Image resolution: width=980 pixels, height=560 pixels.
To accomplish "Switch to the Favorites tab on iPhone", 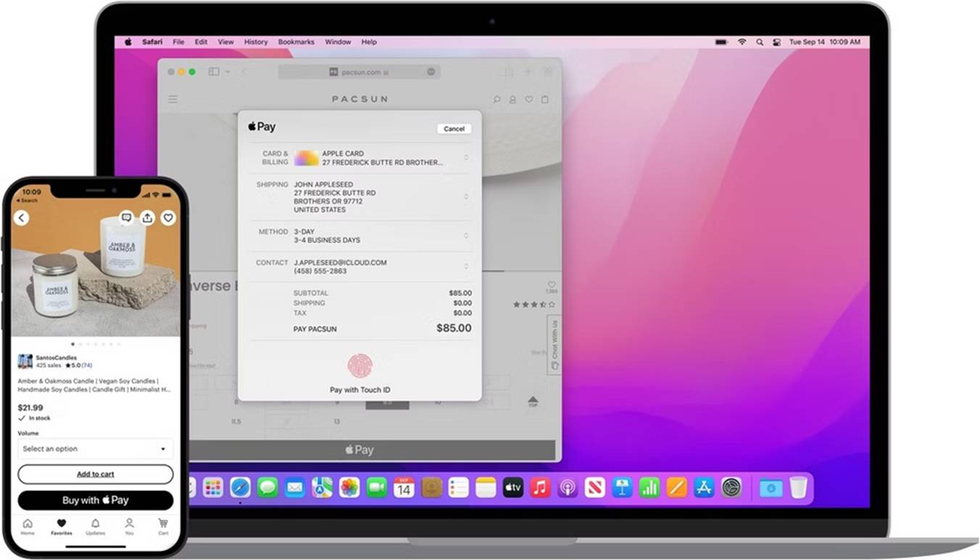I will (61, 525).
